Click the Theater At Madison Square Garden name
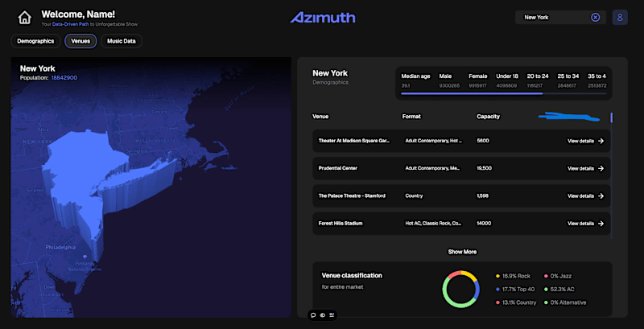The width and height of the screenshot is (644, 329). point(354,140)
